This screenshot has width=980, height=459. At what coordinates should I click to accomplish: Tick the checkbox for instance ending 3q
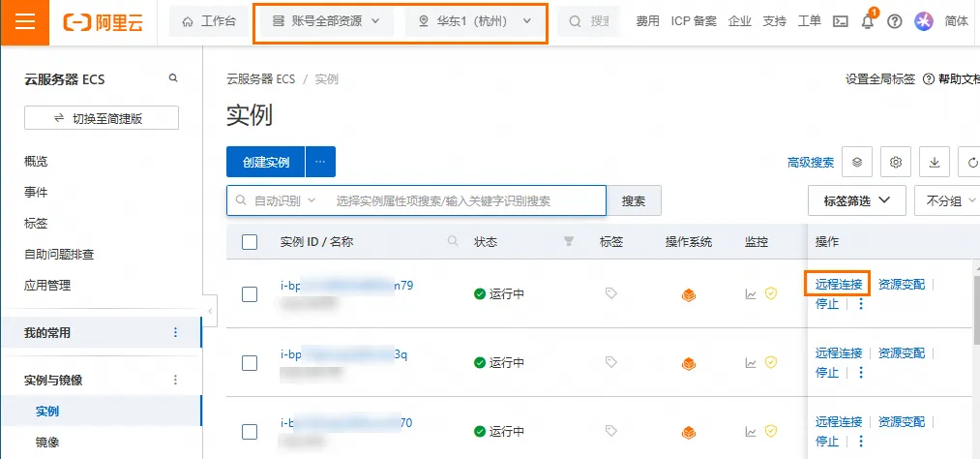pos(250,362)
